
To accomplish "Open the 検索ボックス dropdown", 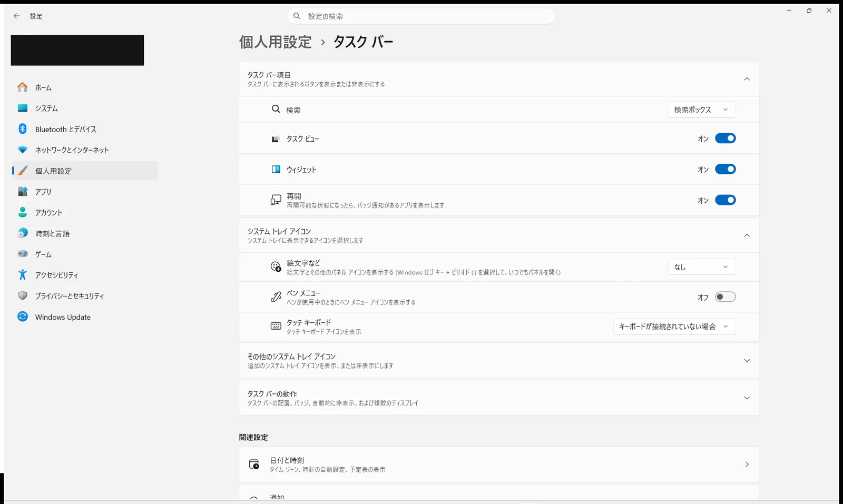I will tap(702, 110).
